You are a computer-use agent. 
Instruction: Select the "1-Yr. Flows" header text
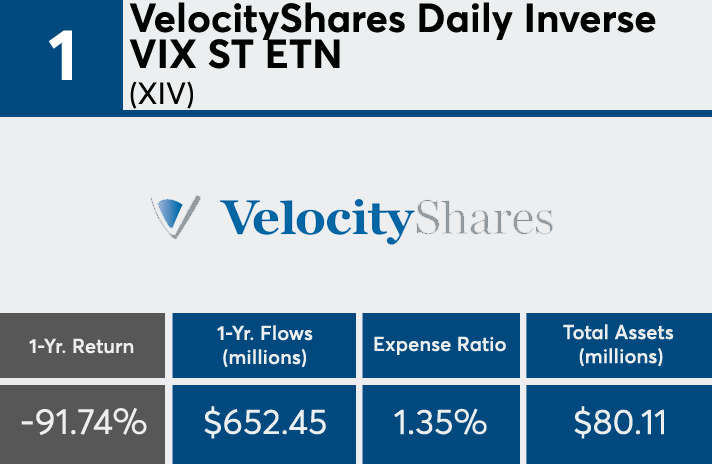pos(264,334)
